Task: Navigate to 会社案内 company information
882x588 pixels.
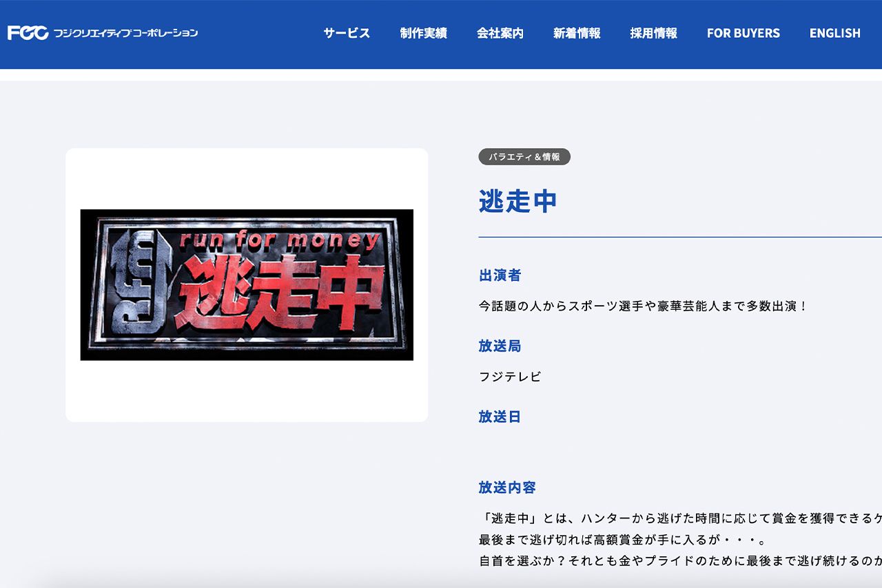Action: pos(500,33)
